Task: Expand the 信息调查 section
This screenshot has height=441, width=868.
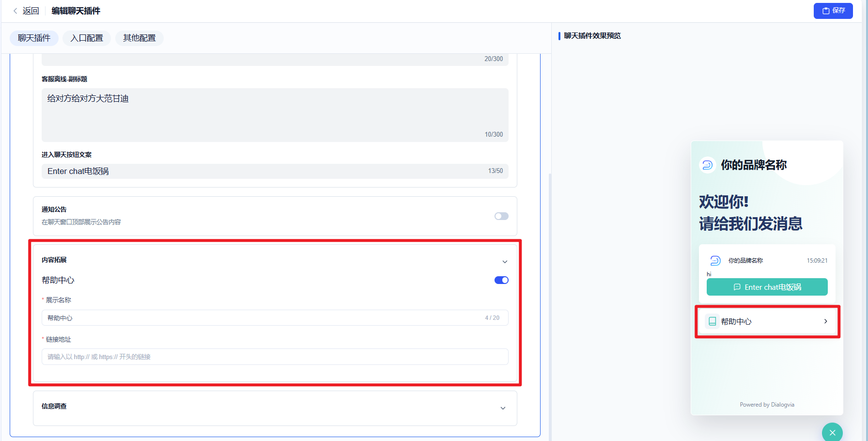Action: pyautogui.click(x=503, y=408)
